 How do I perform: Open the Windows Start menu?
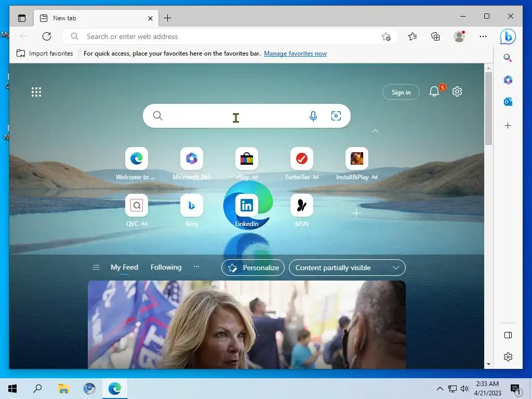12,389
